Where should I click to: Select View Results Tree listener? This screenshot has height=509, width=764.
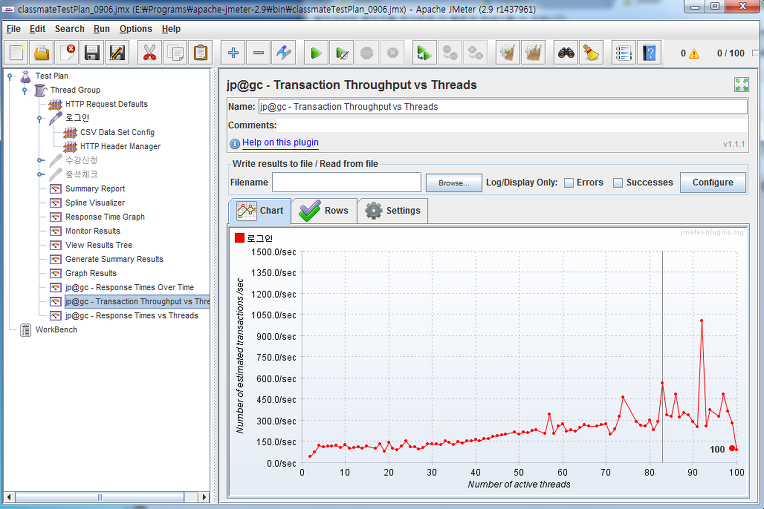point(99,245)
